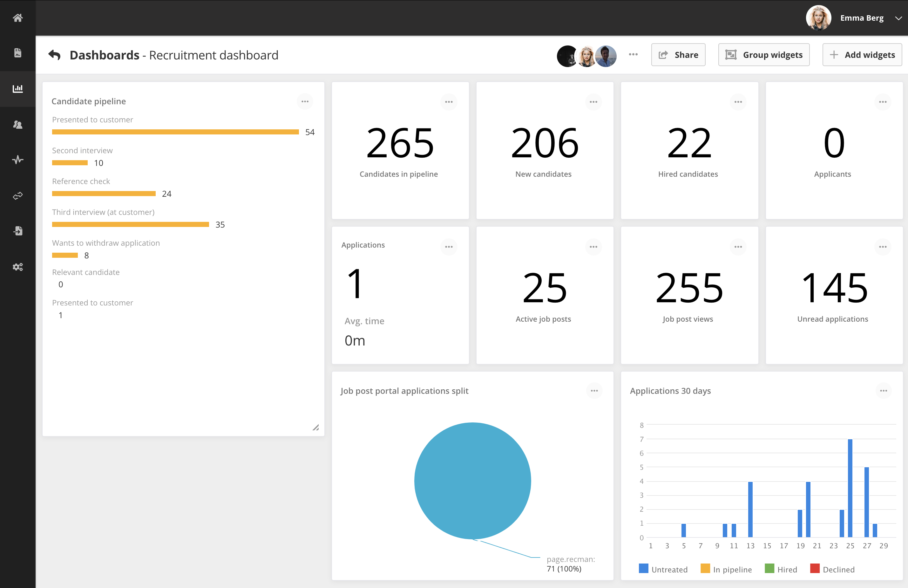This screenshot has height=588, width=908.
Task: Open Unread applications widget options menu
Action: pyautogui.click(x=883, y=247)
